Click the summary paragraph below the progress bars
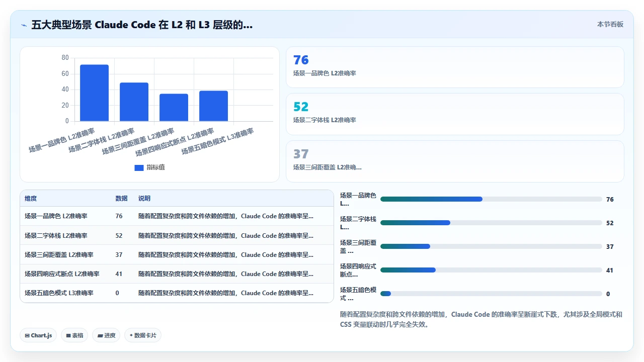The height and width of the screenshot is (362, 644). point(481,319)
